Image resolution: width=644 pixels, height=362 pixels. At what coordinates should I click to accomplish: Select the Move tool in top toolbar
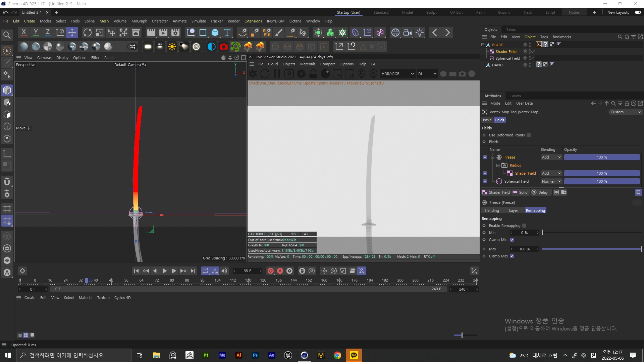(x=72, y=33)
